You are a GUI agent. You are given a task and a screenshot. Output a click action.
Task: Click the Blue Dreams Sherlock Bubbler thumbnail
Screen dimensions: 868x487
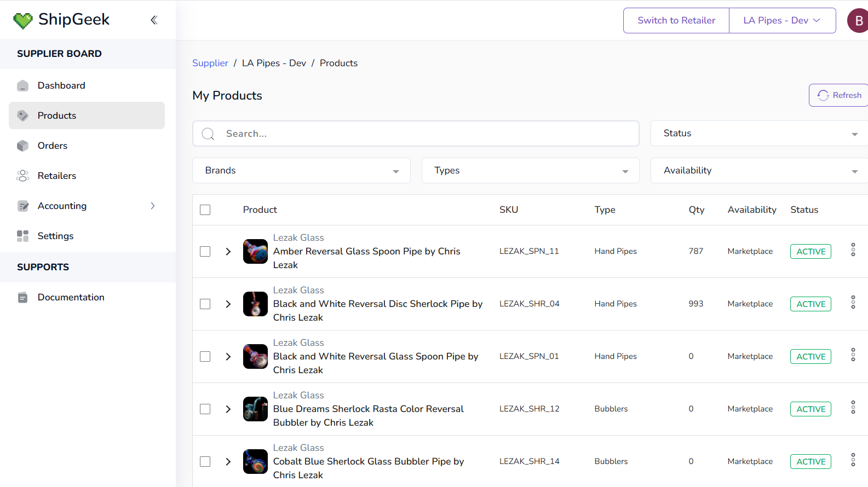point(255,409)
